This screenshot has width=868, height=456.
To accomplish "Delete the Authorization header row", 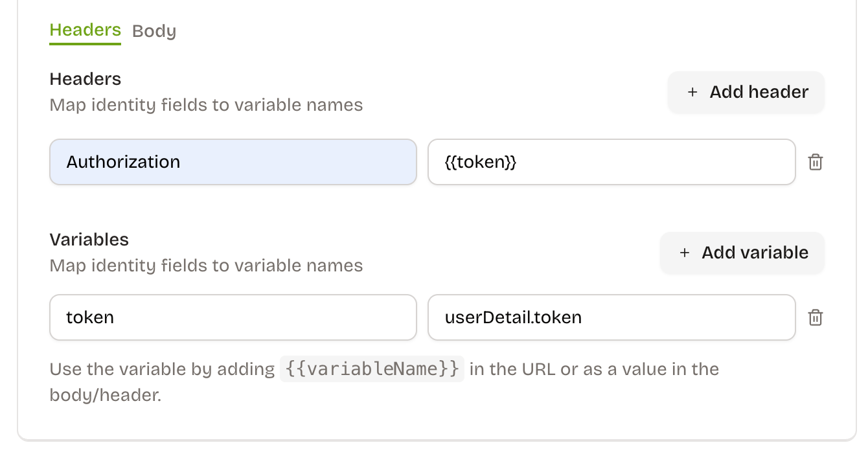I will [816, 162].
